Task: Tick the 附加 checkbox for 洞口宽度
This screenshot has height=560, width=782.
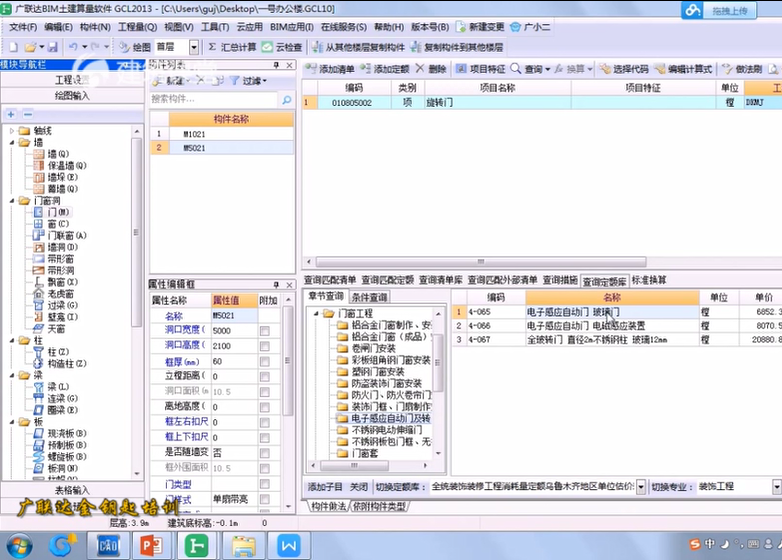Action: pos(265,331)
